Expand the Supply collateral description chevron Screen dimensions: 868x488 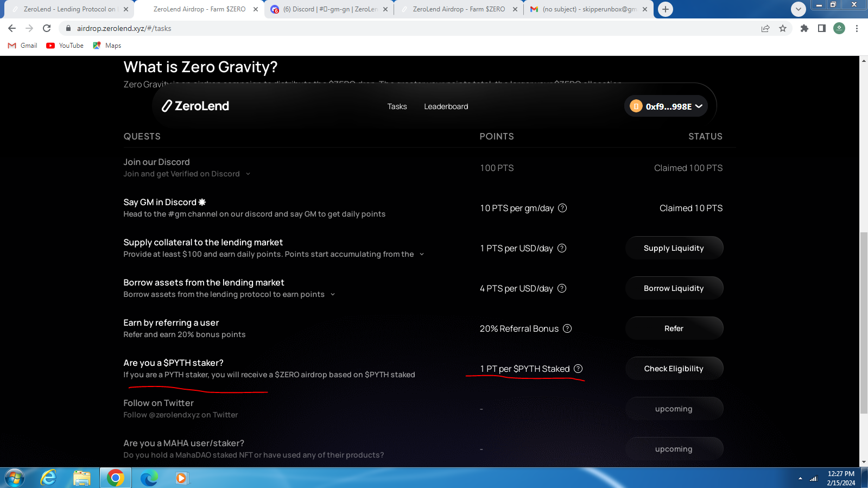422,255
